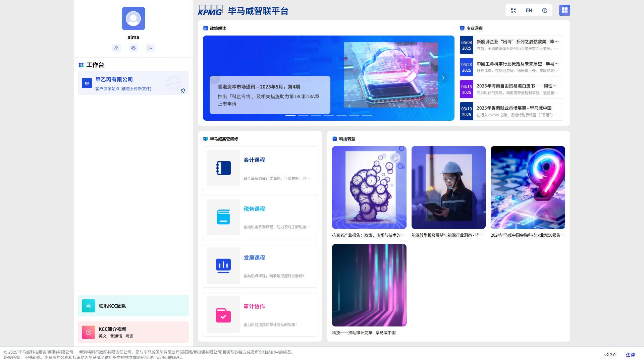Image resolution: width=644 pixels, height=362 pixels.
Task: Click the purple app grid icon in header
Action: click(x=565, y=10)
